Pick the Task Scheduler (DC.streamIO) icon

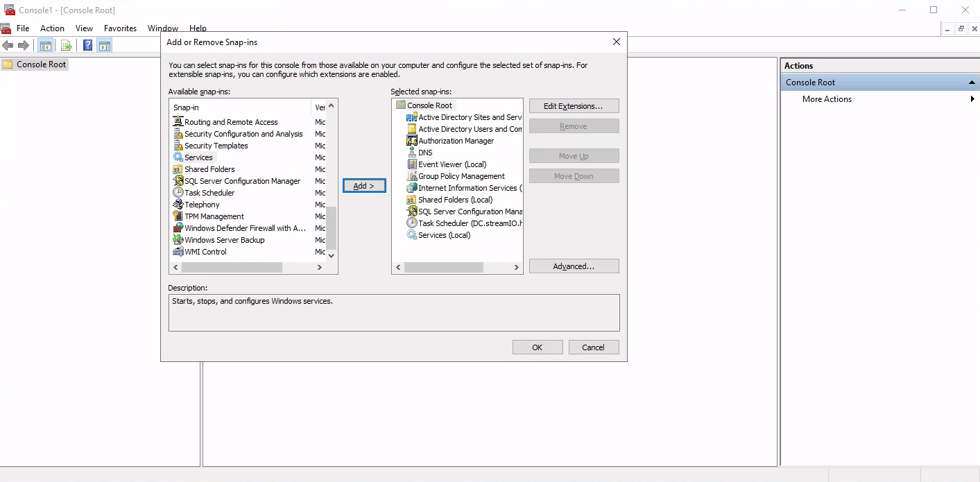coord(412,223)
